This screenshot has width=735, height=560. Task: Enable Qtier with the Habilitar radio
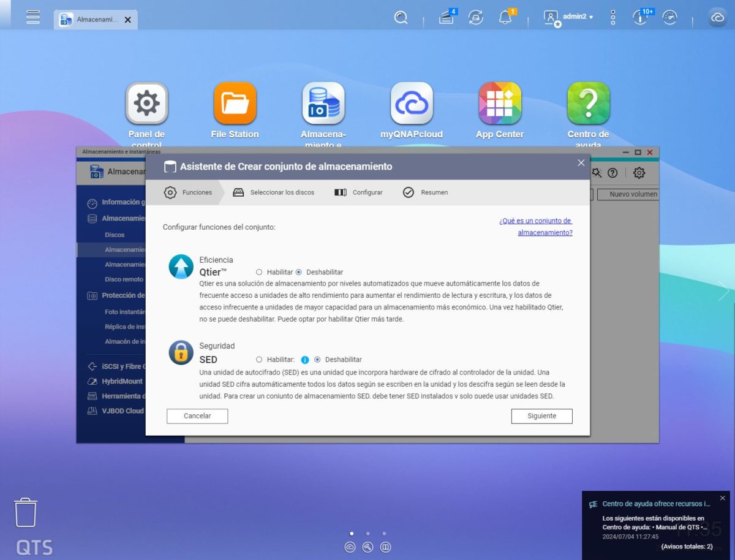259,272
